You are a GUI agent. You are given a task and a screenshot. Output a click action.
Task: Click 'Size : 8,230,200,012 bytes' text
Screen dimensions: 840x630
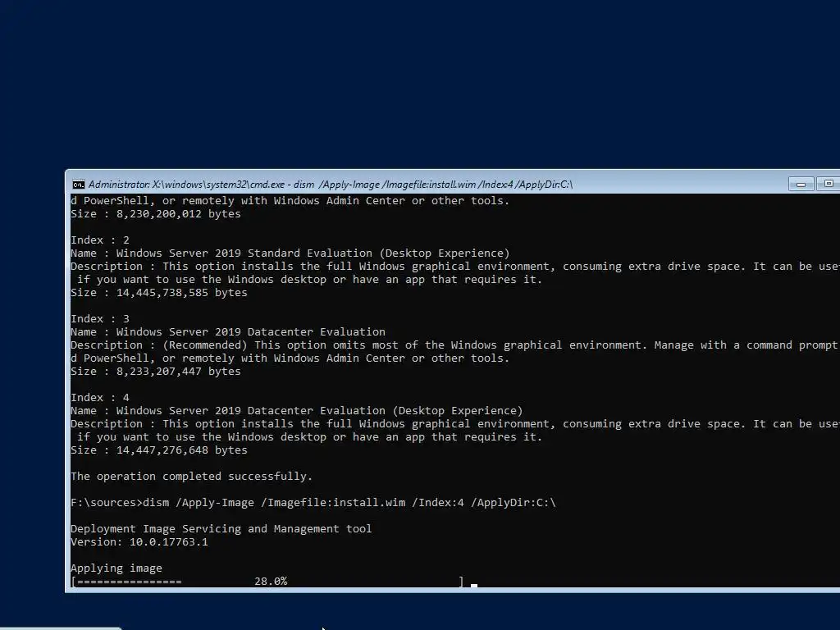point(156,214)
